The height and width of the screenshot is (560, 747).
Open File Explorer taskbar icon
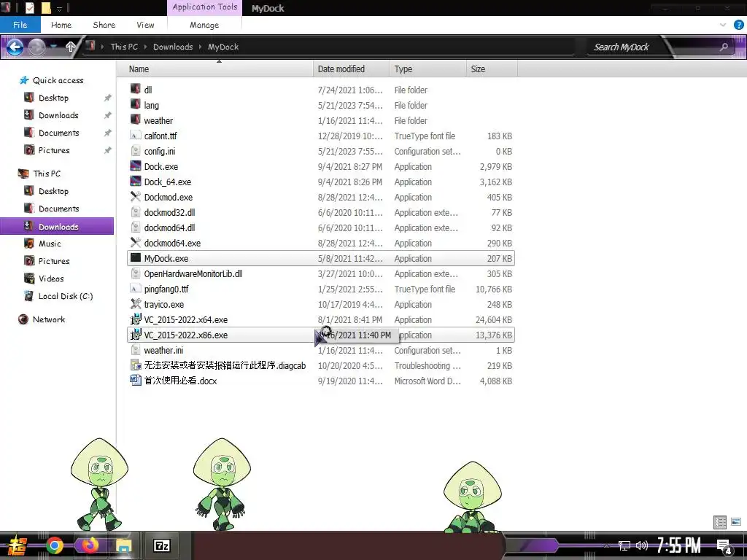click(x=124, y=545)
